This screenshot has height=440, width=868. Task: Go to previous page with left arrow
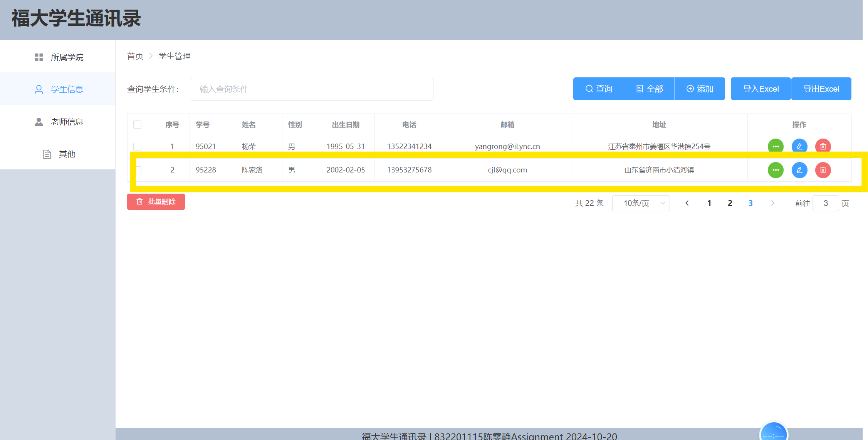687,203
